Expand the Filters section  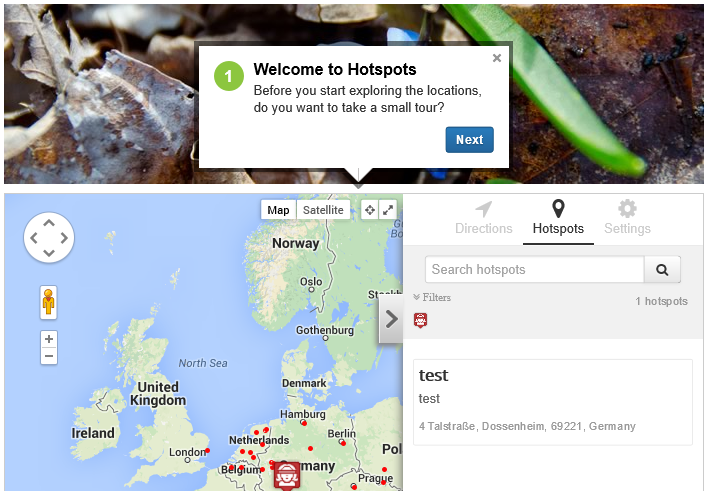[432, 298]
